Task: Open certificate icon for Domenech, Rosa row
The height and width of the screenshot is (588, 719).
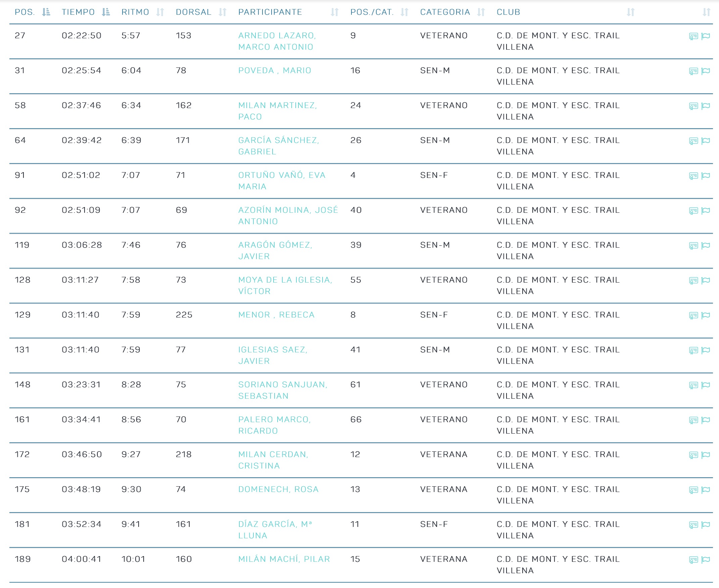Action: click(693, 490)
